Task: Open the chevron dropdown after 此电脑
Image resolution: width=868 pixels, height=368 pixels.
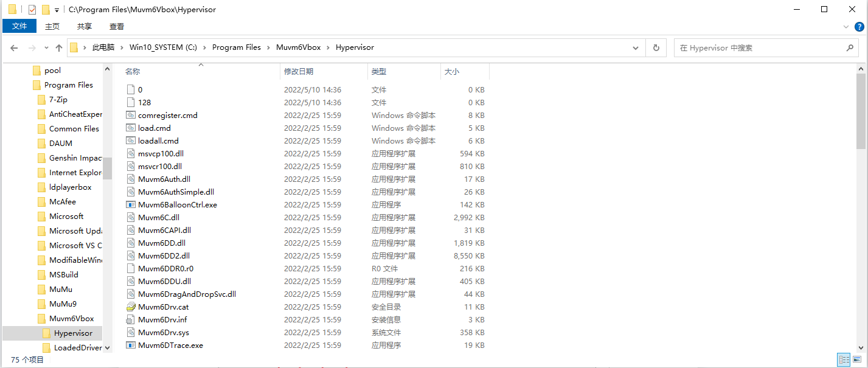Action: pyautogui.click(x=122, y=47)
